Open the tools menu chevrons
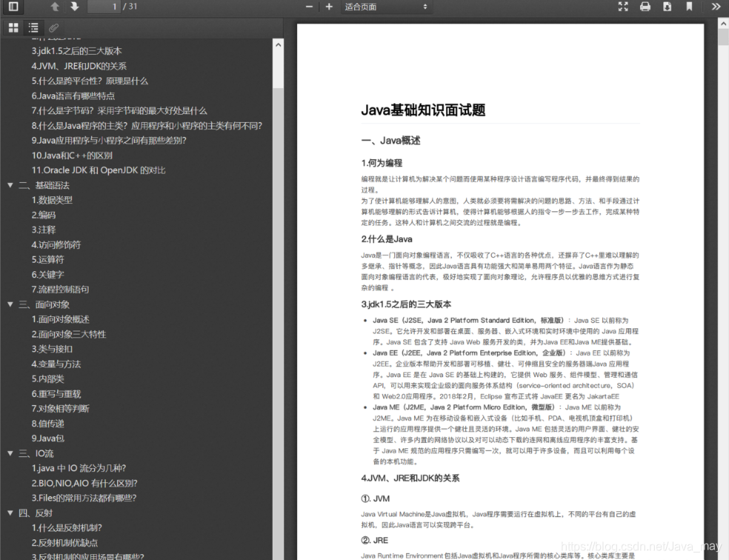 pos(716,7)
